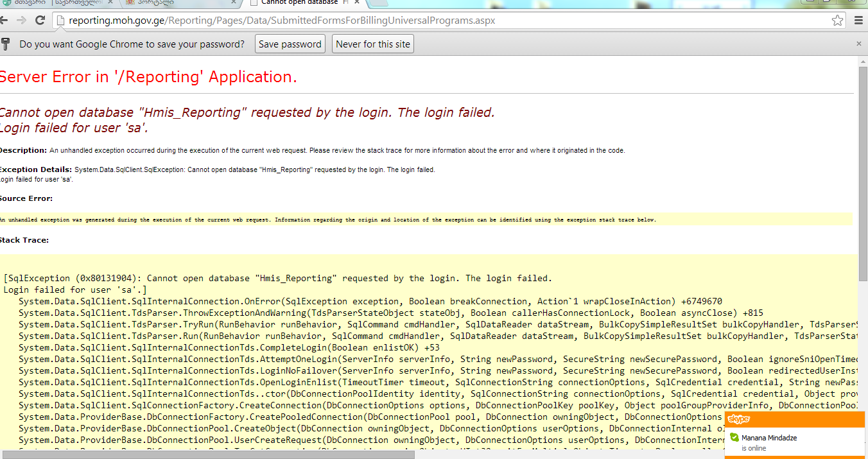The height and width of the screenshot is (459, 868).
Task: Click Never for this site button
Action: [x=372, y=44]
